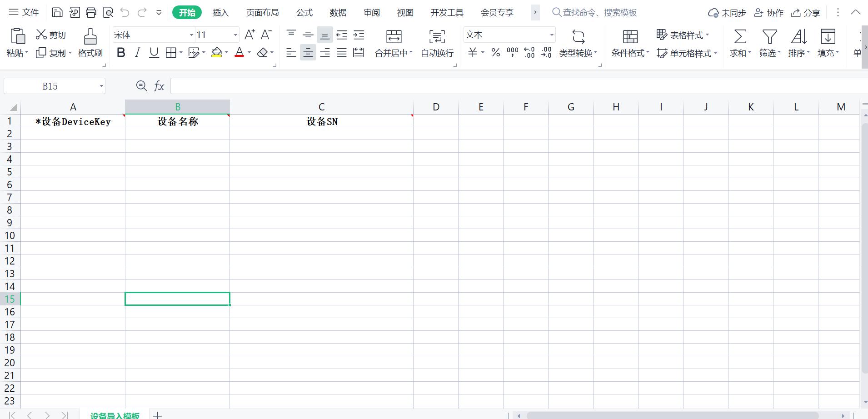The height and width of the screenshot is (419, 868).
Task: Open the font name dropdown (宋体)
Action: tap(191, 35)
